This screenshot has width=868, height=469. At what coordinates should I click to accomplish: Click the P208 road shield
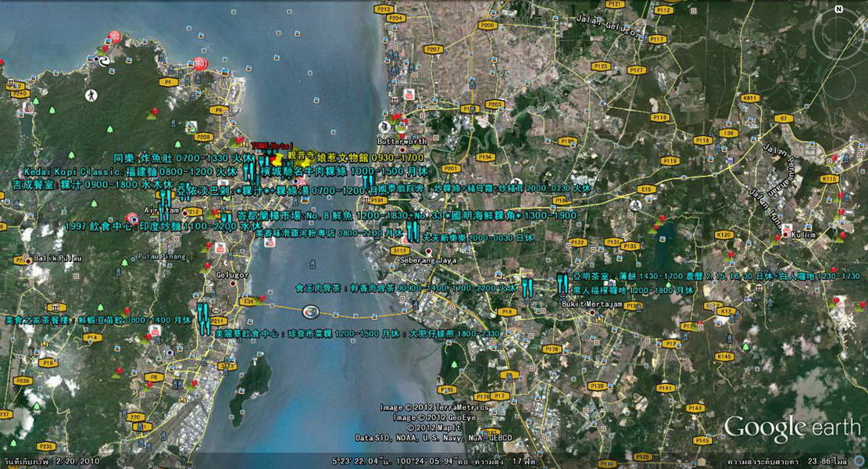click(x=203, y=137)
